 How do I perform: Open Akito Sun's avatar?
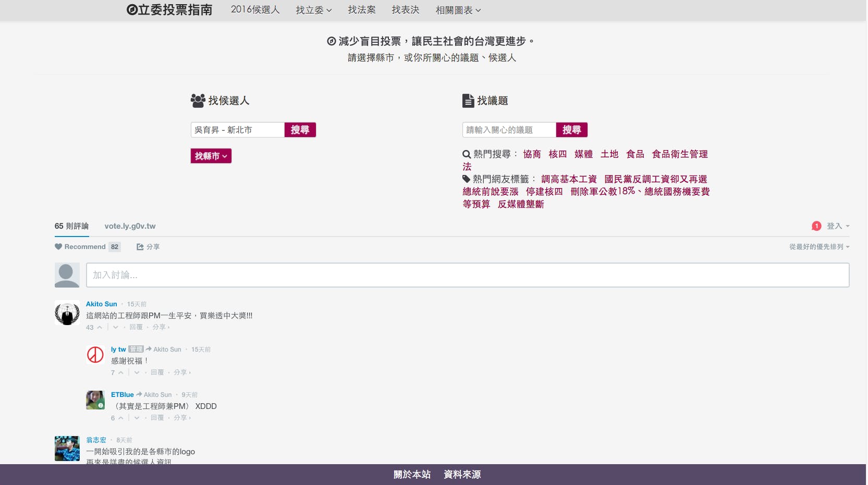(67, 313)
